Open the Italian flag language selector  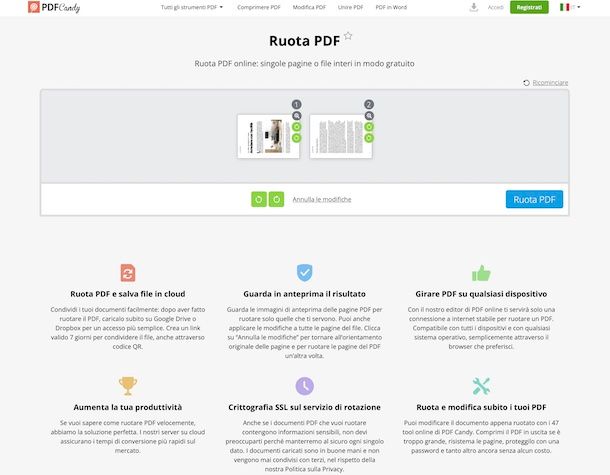click(x=570, y=7)
